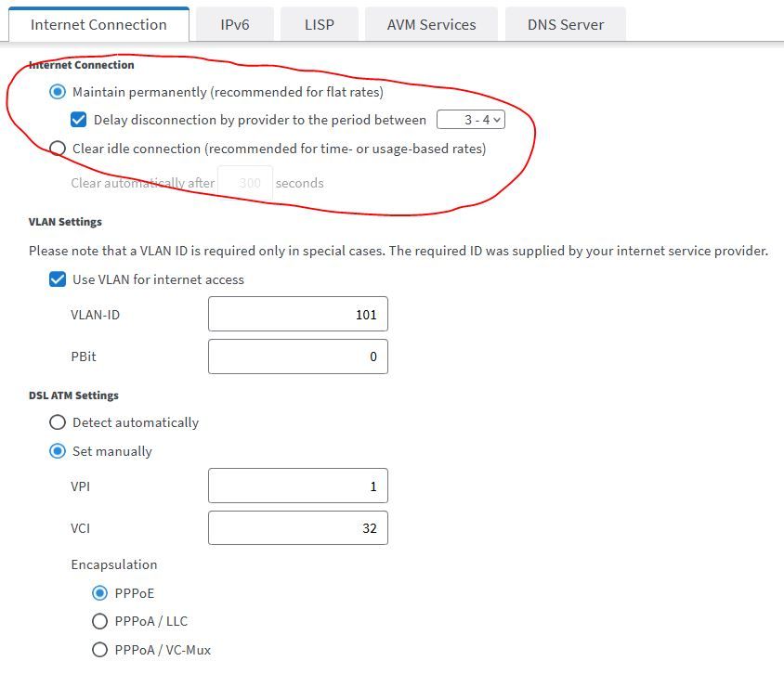Go to the AVM Services tab
784x674 pixels.
(431, 24)
